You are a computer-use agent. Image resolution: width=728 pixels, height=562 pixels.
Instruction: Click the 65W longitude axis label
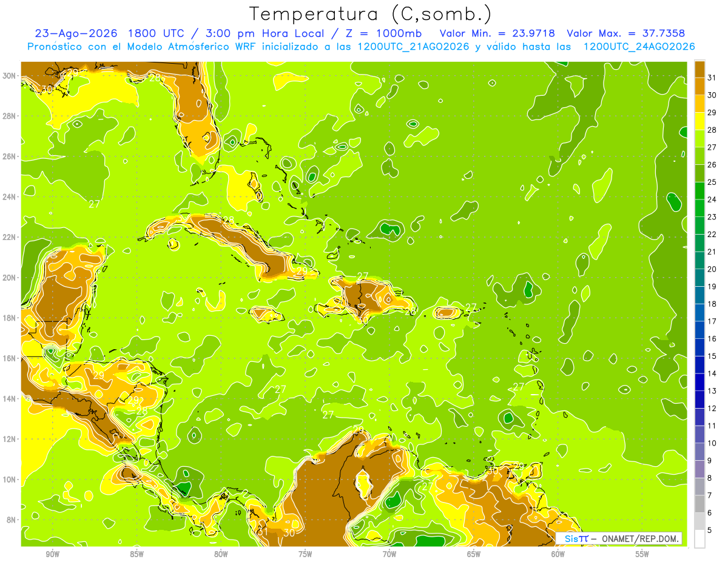(x=474, y=554)
